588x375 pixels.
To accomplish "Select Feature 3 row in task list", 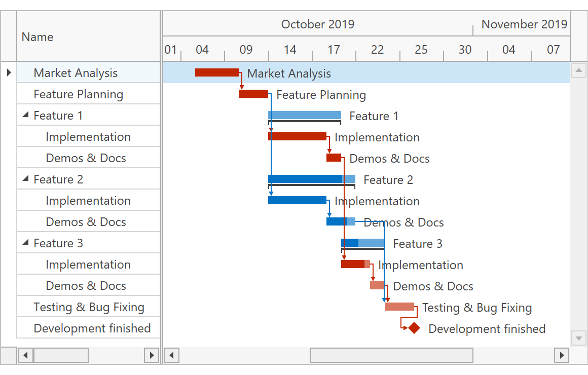I will pos(89,243).
